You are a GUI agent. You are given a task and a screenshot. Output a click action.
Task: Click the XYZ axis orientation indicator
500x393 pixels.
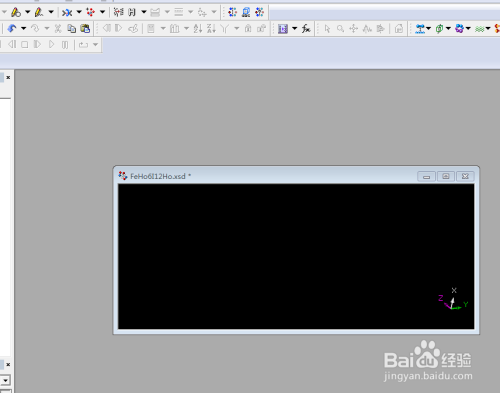(x=453, y=299)
